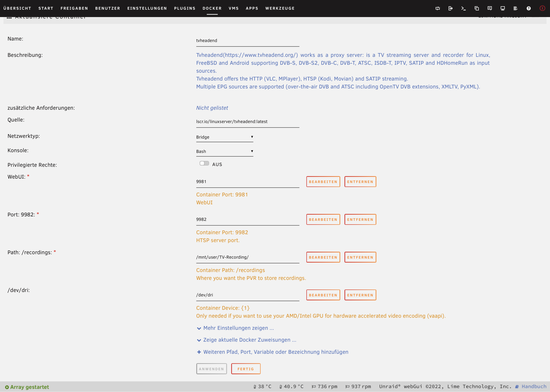The image size is (550, 392).
Task: Click the /mnt/user/TV-Recording/ path field
Action: (248, 257)
